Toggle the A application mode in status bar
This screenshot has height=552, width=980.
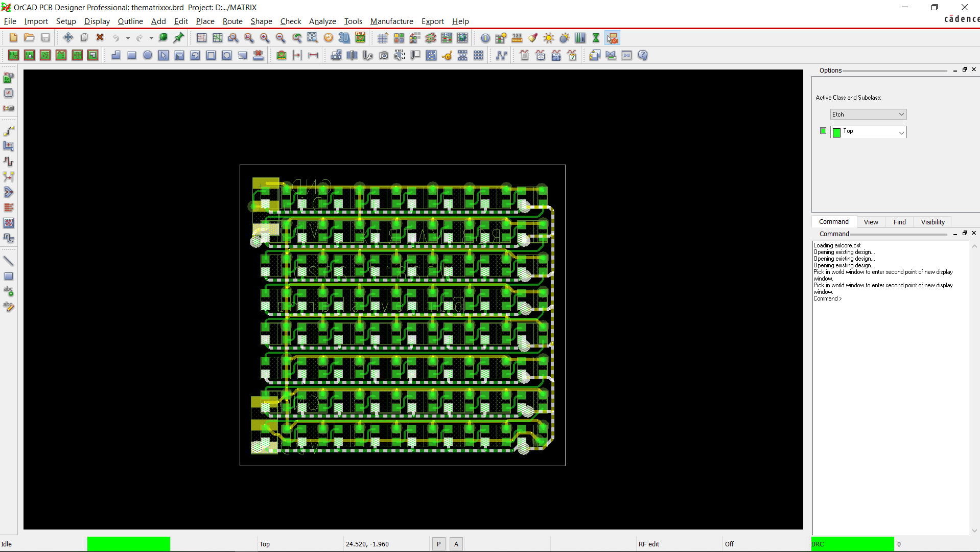pyautogui.click(x=455, y=544)
